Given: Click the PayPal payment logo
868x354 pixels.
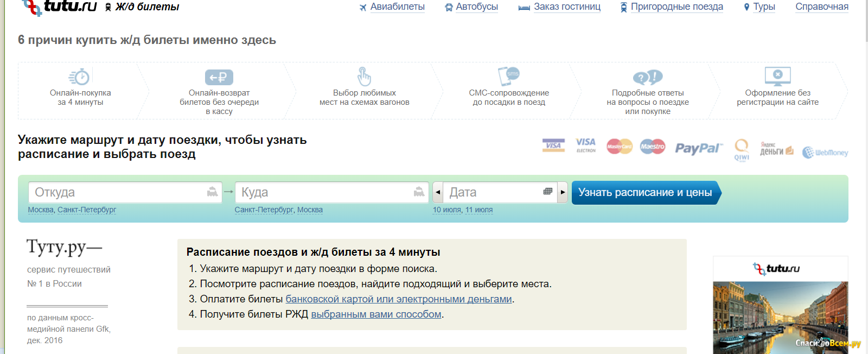Looking at the screenshot, I should click(698, 148).
